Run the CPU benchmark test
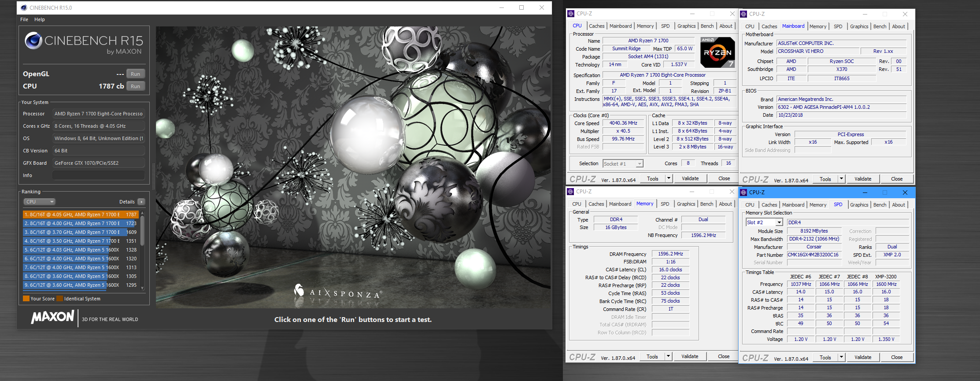The width and height of the screenshot is (980, 381). (136, 86)
